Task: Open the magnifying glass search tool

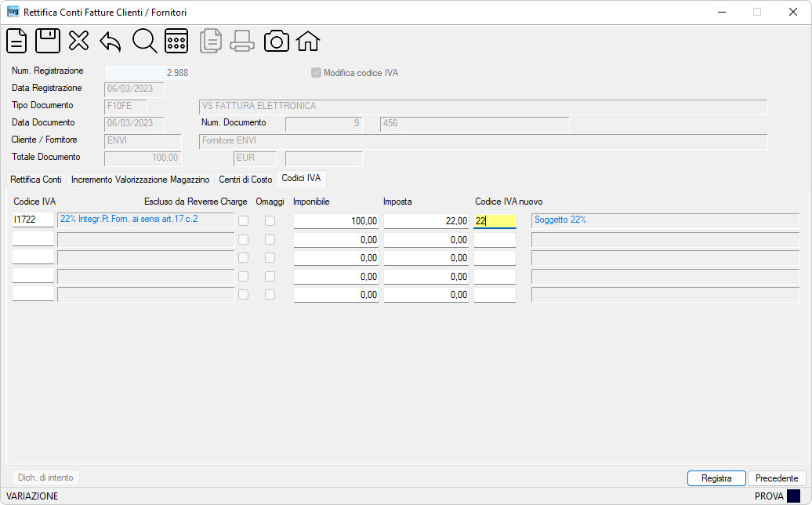Action: point(144,41)
